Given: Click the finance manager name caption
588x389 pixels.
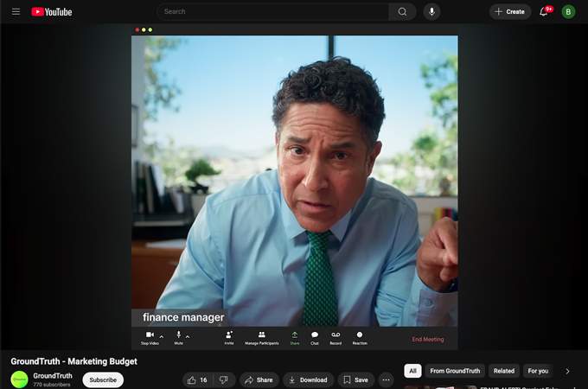Looking at the screenshot, I should point(183,317).
